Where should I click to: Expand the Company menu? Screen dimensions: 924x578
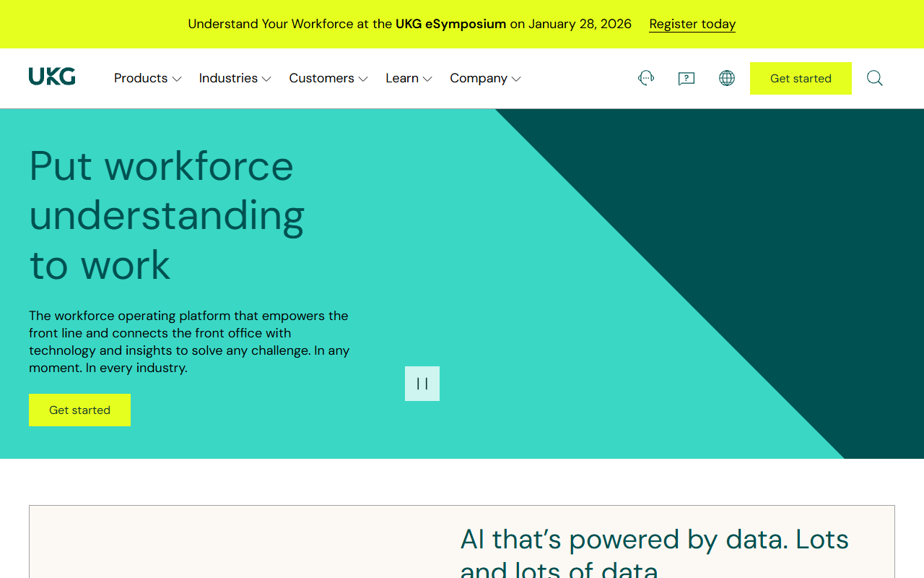[x=486, y=78]
